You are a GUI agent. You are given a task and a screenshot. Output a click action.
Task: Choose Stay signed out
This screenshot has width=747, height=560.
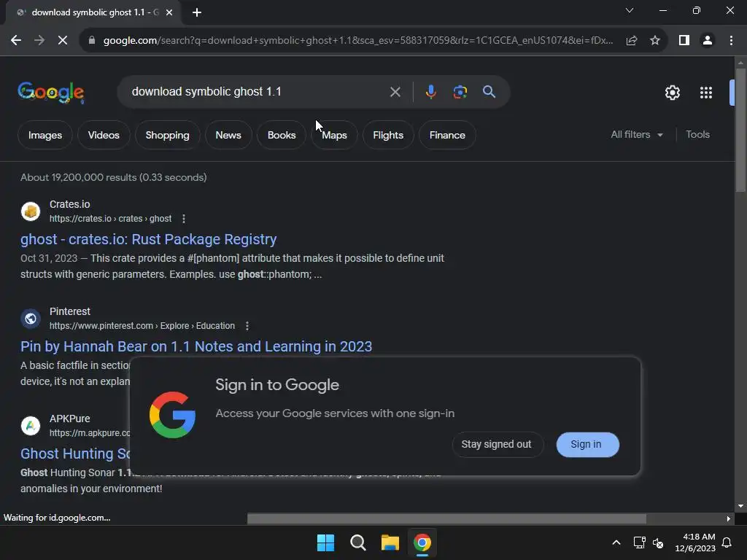coord(496,444)
